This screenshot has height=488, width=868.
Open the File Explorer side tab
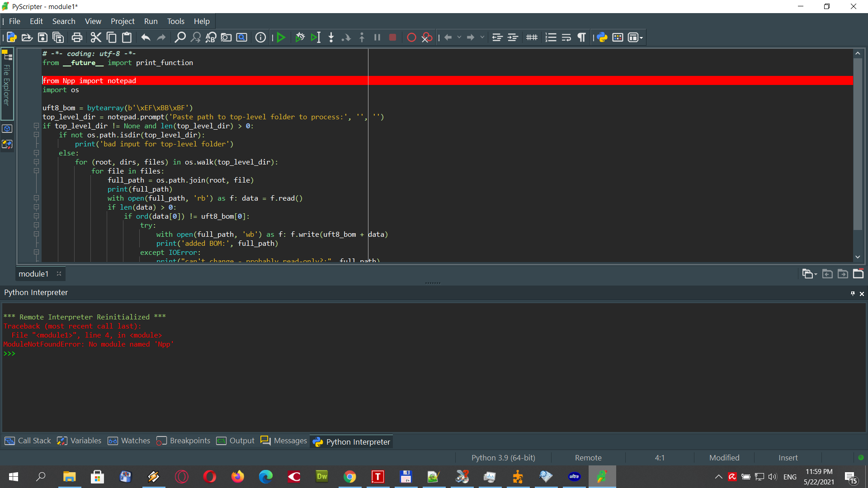tap(7, 84)
